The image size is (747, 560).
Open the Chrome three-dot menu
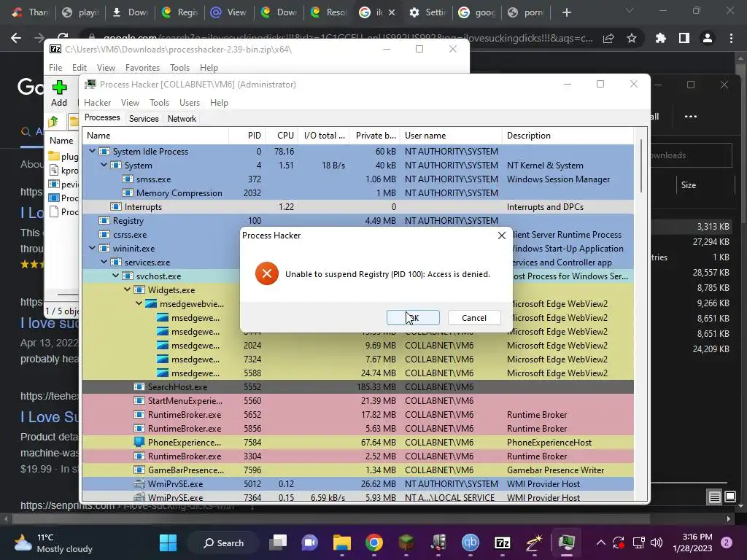pos(731,39)
